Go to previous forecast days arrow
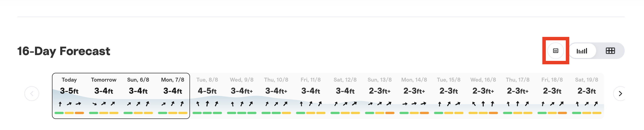644x130 pixels. (32, 94)
